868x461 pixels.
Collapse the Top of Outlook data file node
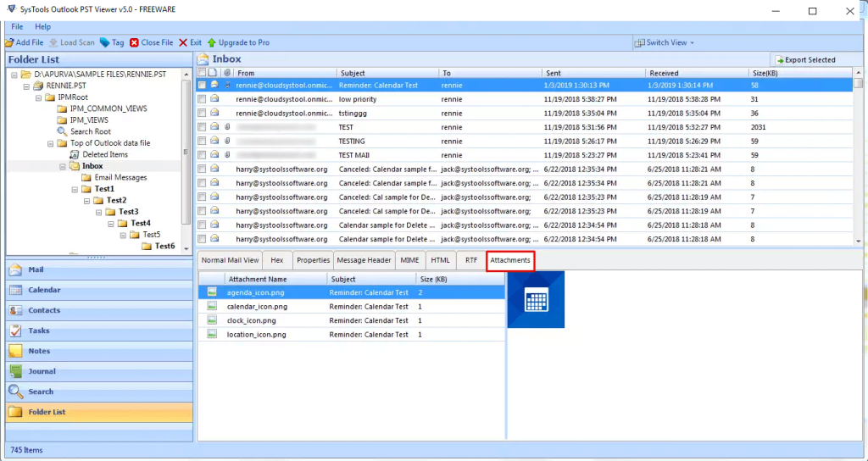[x=50, y=143]
